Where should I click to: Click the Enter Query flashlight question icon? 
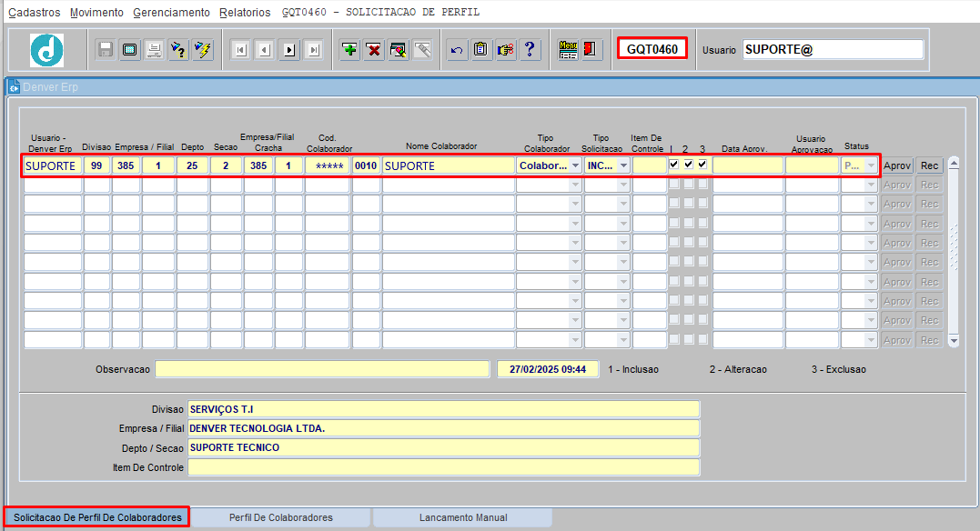click(178, 49)
